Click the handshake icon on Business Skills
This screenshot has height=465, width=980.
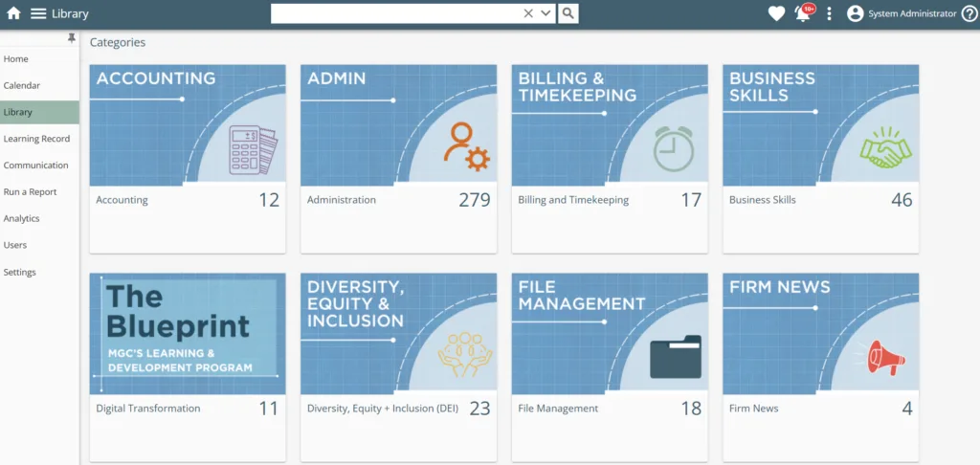click(885, 147)
